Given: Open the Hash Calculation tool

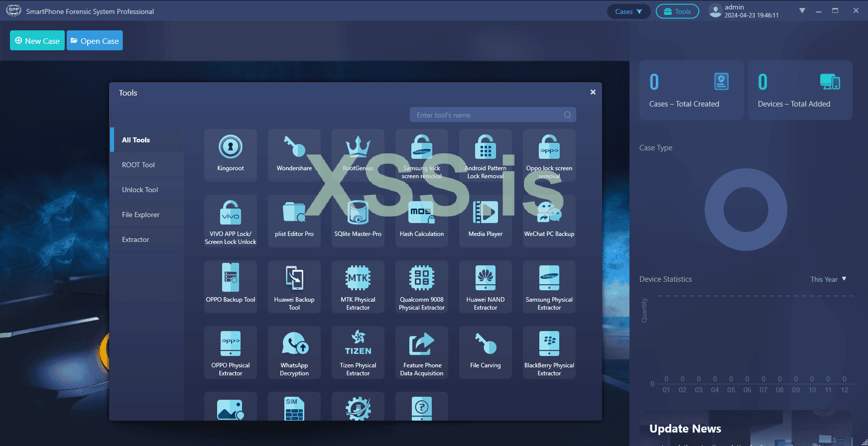Looking at the screenshot, I should pos(422,221).
